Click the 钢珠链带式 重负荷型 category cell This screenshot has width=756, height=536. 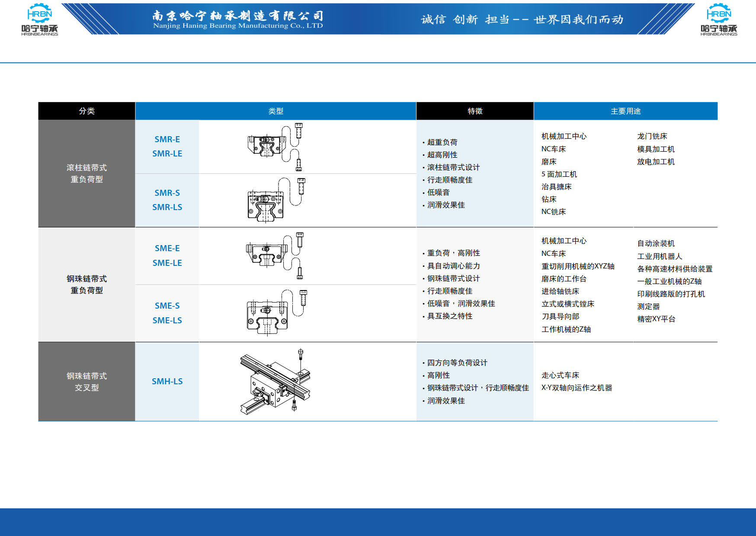86,284
